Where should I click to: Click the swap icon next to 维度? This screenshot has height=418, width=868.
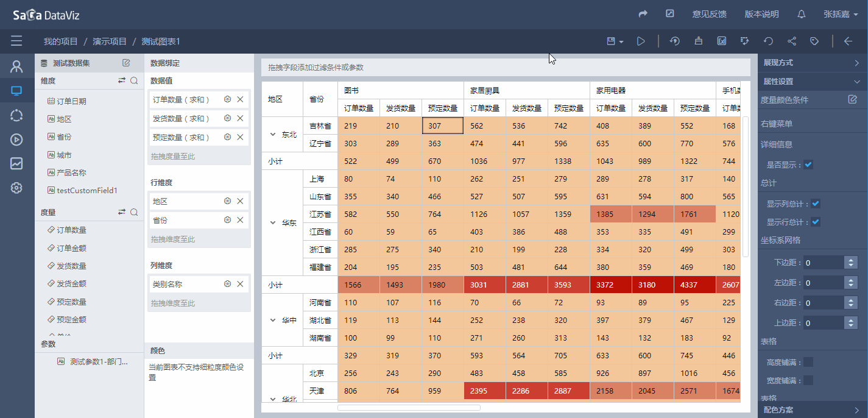point(122,80)
